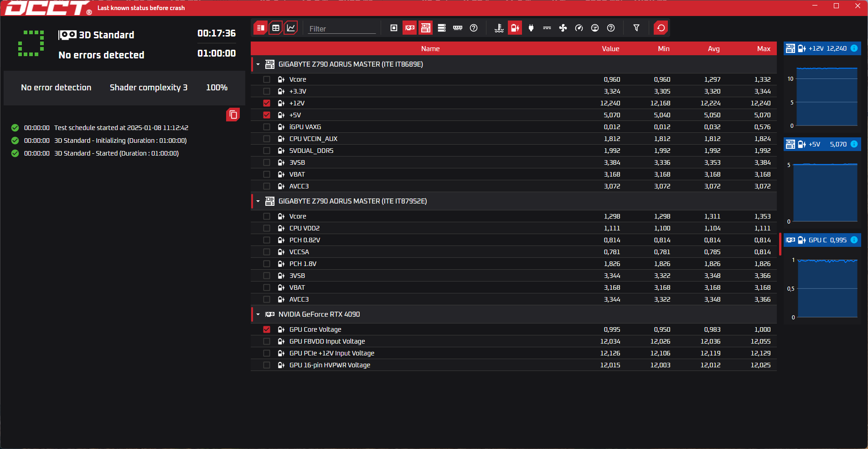The image size is (868, 449).
Task: Sort by the Max column header
Action: (764, 49)
